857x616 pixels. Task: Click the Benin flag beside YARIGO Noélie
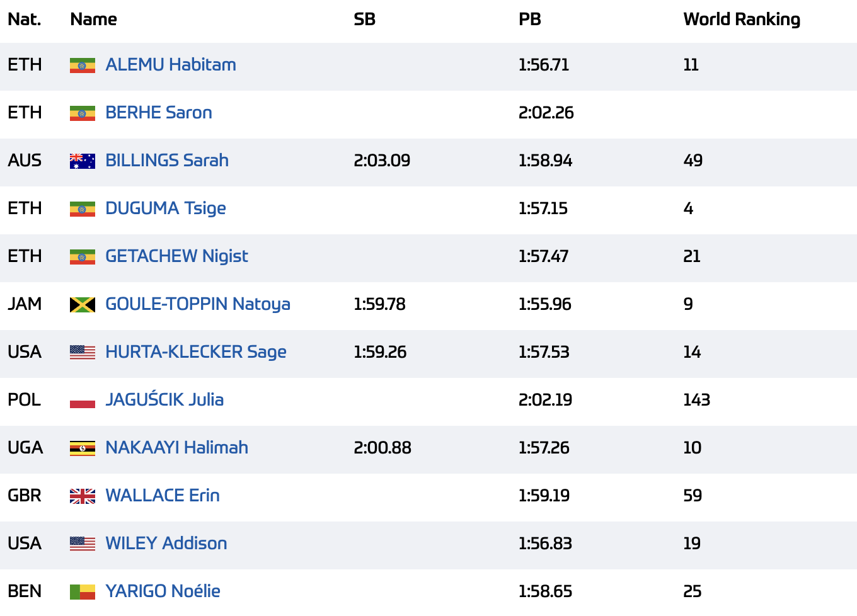click(82, 592)
